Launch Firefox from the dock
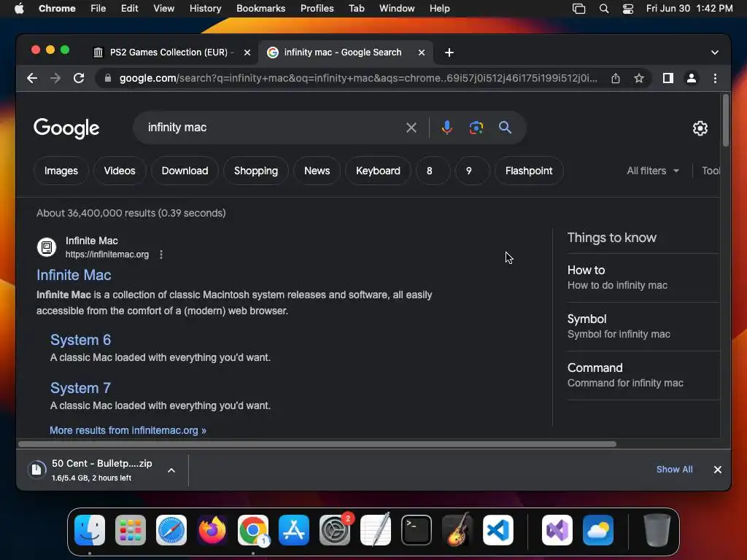The width and height of the screenshot is (747, 560). click(212, 530)
